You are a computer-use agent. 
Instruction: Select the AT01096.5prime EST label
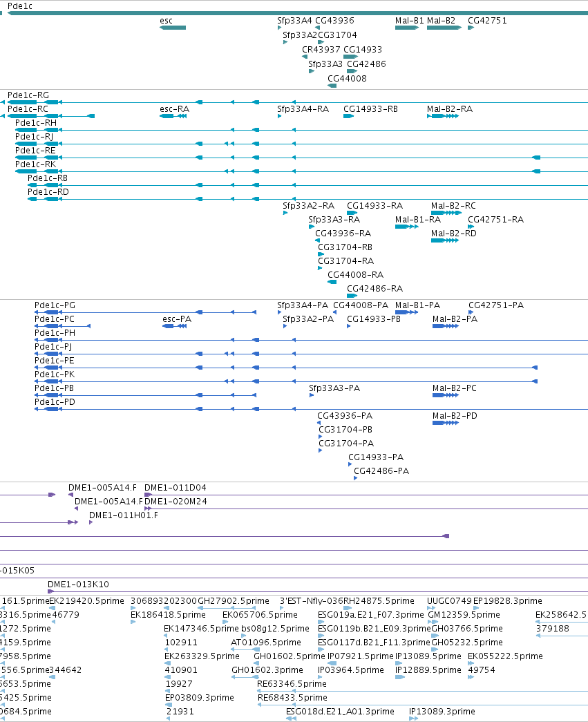pyautogui.click(x=266, y=643)
